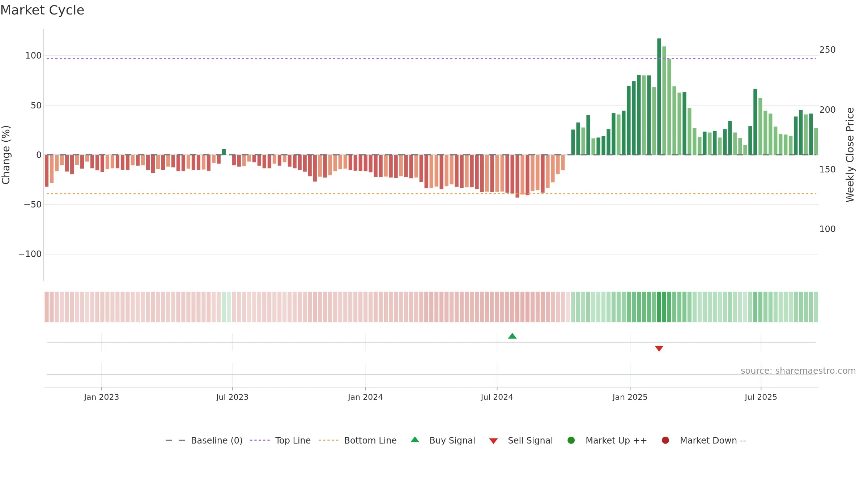The image size is (868, 488).
Task: Click the −100 tick on the left axis
Action: [x=30, y=254]
